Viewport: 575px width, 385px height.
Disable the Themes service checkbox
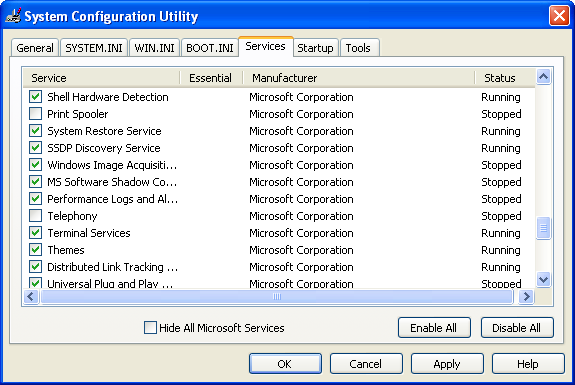[x=36, y=250]
